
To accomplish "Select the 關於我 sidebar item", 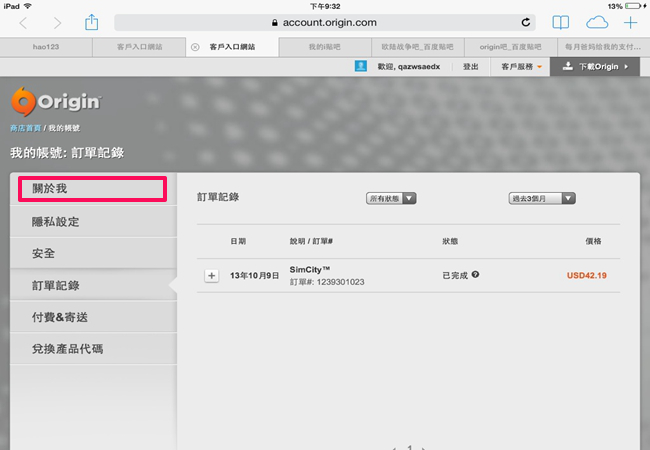I will [x=92, y=189].
